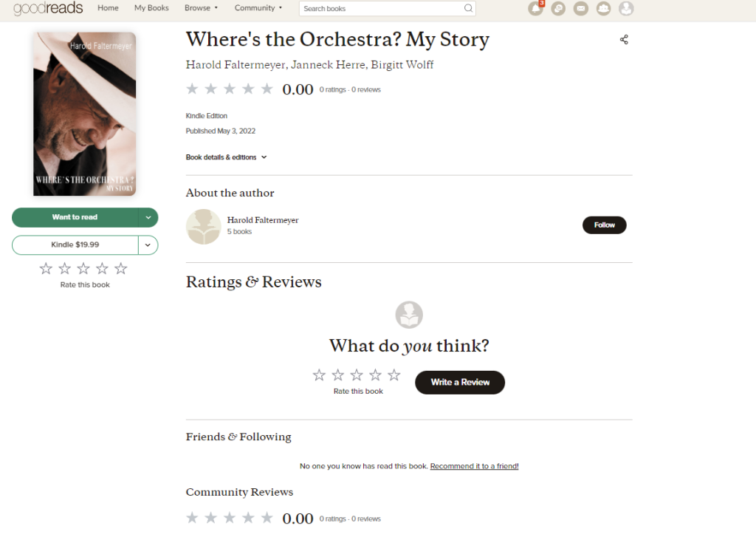Open the Kindle purchase options chevron
756x537 pixels.
[x=148, y=244]
